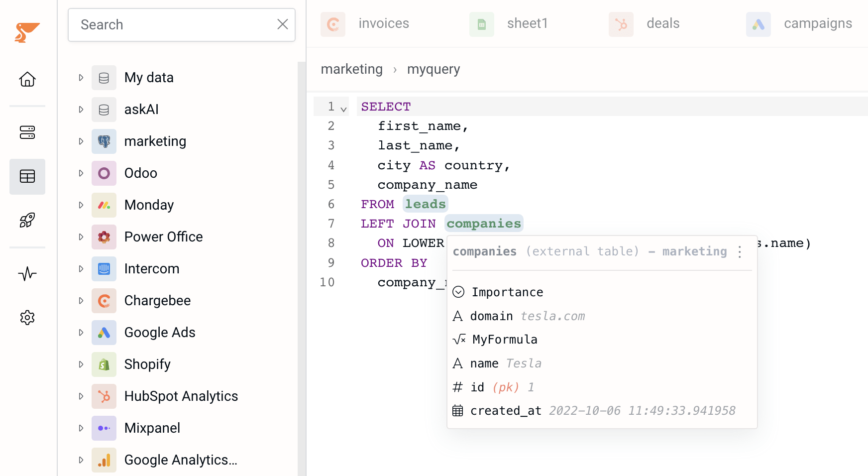Select the tables grid icon in sidebar
Viewport: 868px width, 476px height.
27,176
